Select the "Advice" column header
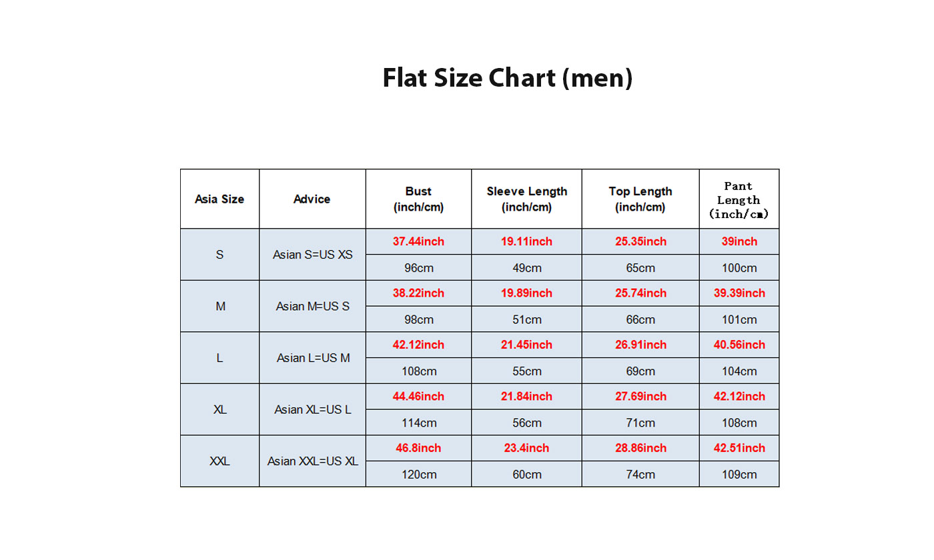This screenshot has width=934, height=560. [x=312, y=199]
